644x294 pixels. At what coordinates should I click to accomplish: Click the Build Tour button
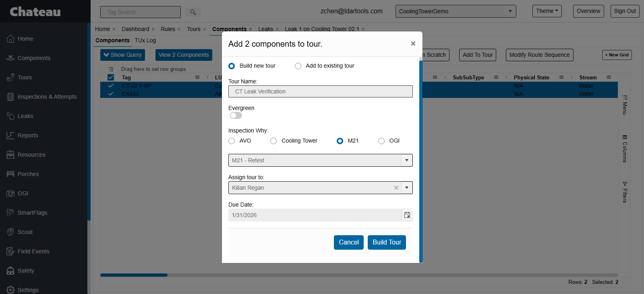pos(387,242)
